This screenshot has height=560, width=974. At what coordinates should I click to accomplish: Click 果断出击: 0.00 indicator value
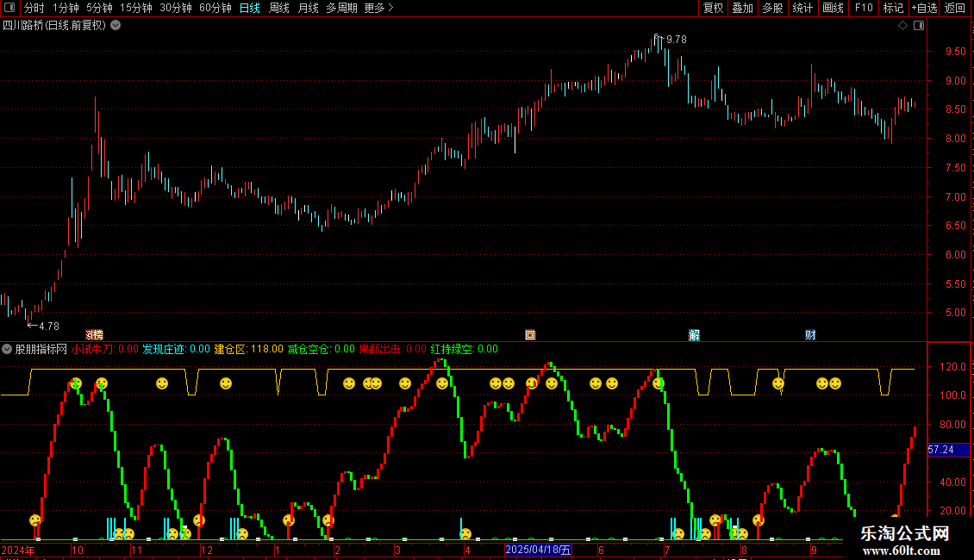tap(392, 349)
